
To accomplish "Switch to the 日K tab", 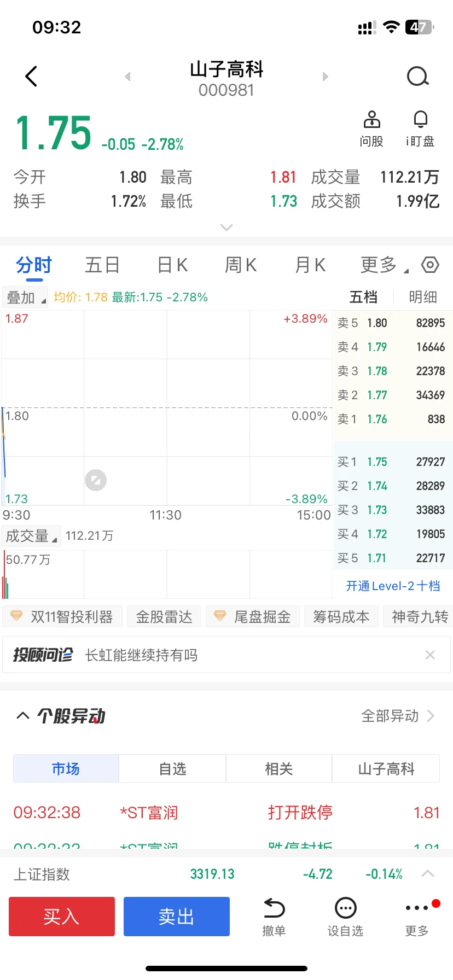I will (x=172, y=265).
